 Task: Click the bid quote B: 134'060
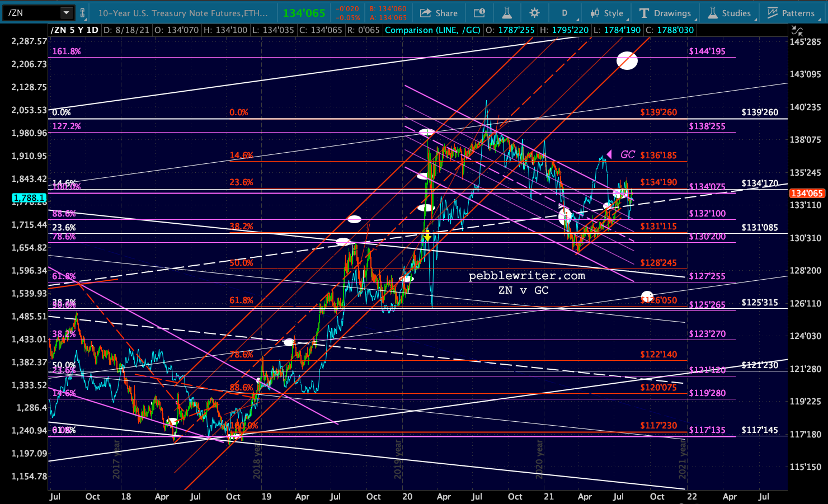[388, 9]
